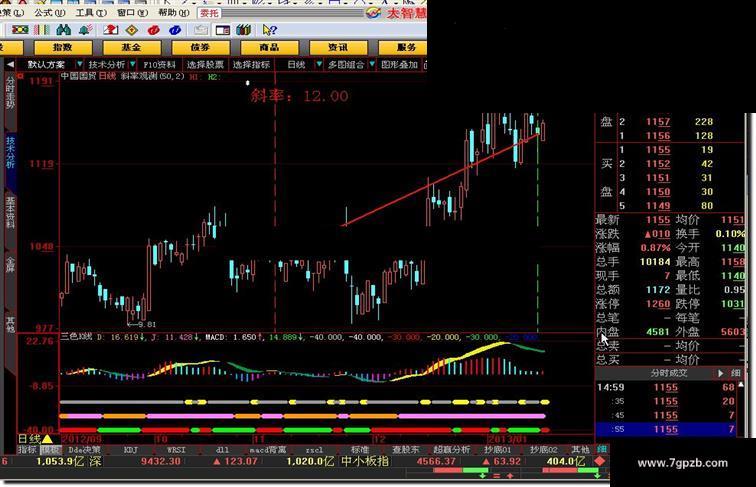
Task: Click the traffic-light signal toolbar icon
Action: click(x=20, y=30)
